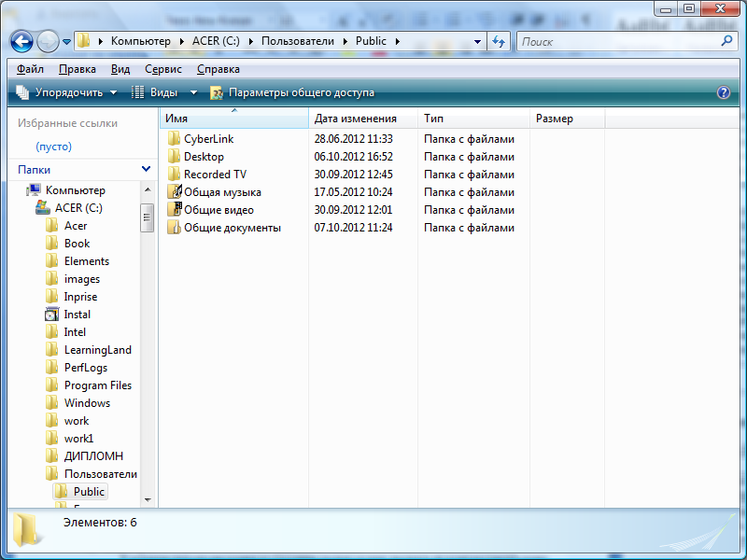The height and width of the screenshot is (560, 747).
Task: Click Параметры общего доступа button
Action: (291, 92)
